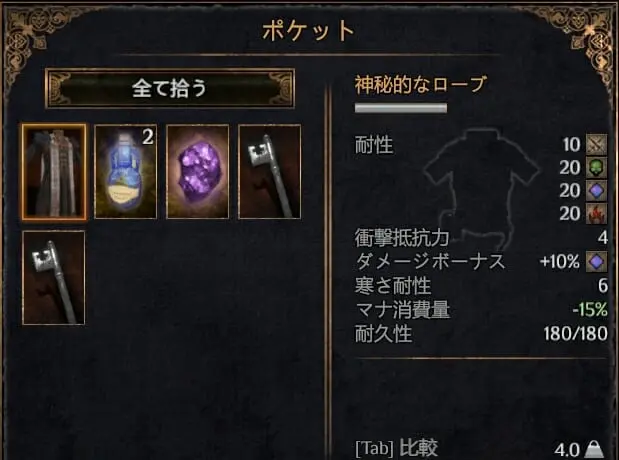Click the 衝撃抵抗力 impact resistance row

point(481,238)
